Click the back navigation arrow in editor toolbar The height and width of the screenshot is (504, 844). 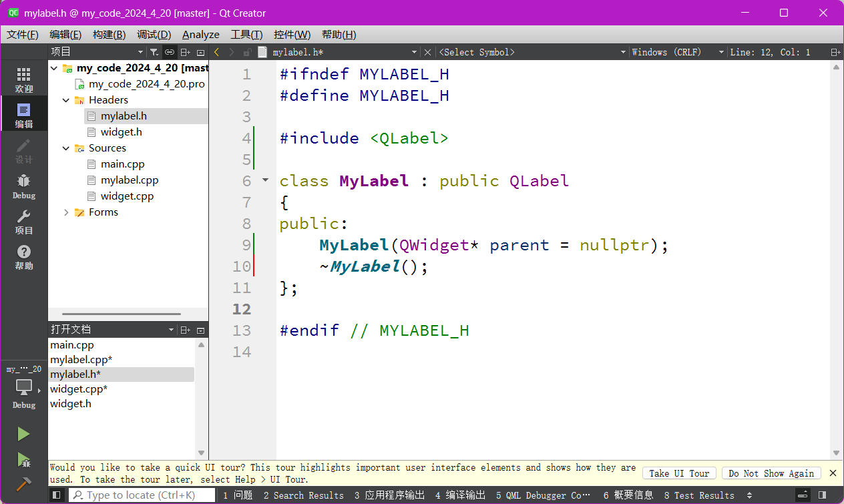[216, 51]
